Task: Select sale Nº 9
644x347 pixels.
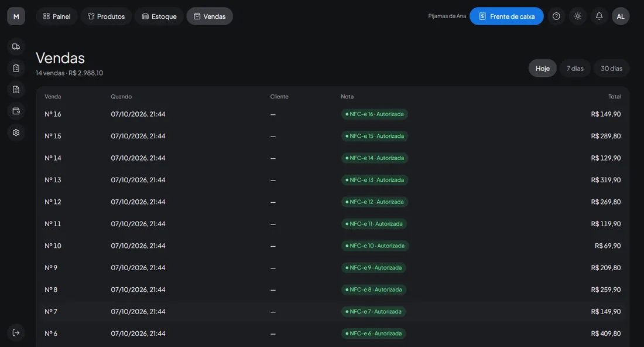Action: (51, 268)
